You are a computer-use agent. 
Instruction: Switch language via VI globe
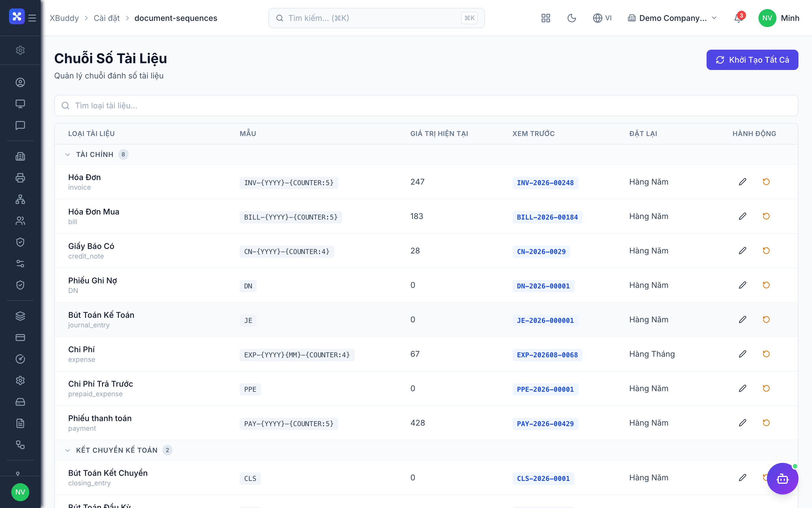click(x=602, y=18)
